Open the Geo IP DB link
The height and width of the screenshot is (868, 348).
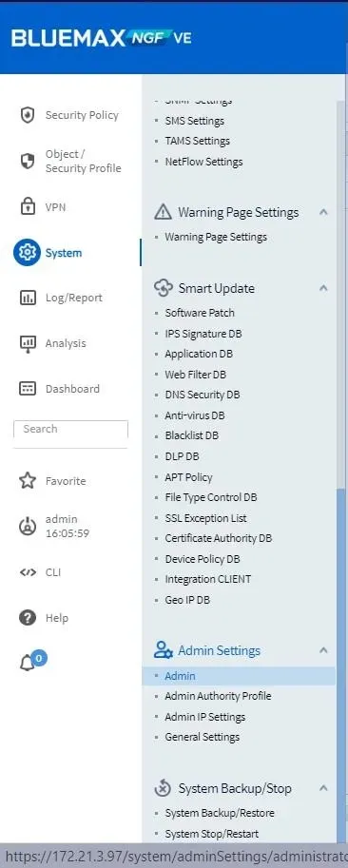pos(187,600)
